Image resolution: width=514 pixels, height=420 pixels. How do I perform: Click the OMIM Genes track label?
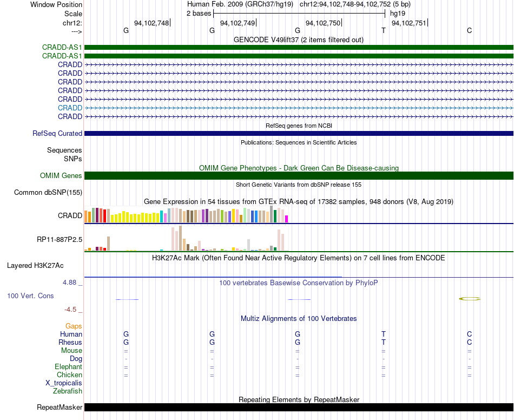click(x=61, y=176)
